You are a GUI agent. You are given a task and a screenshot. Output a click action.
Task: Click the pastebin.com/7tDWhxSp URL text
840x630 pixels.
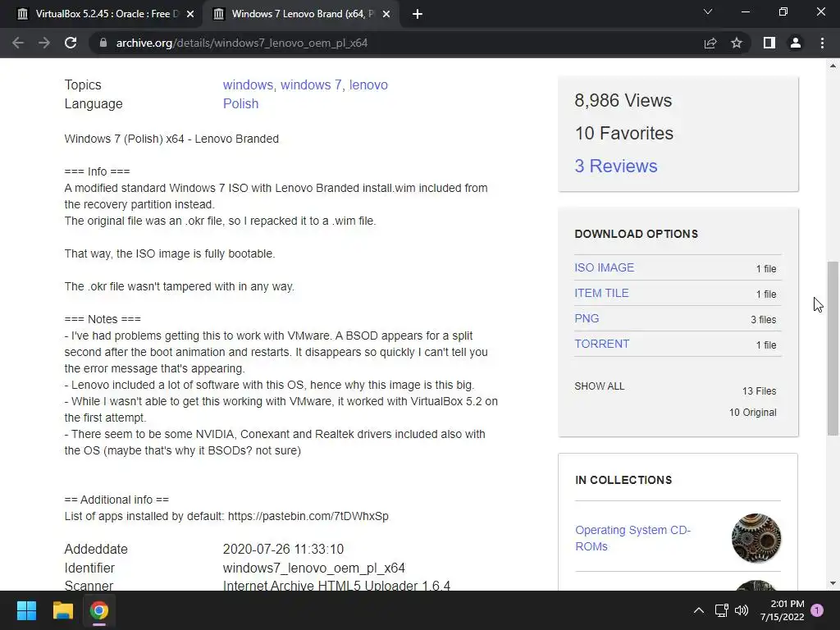point(308,516)
